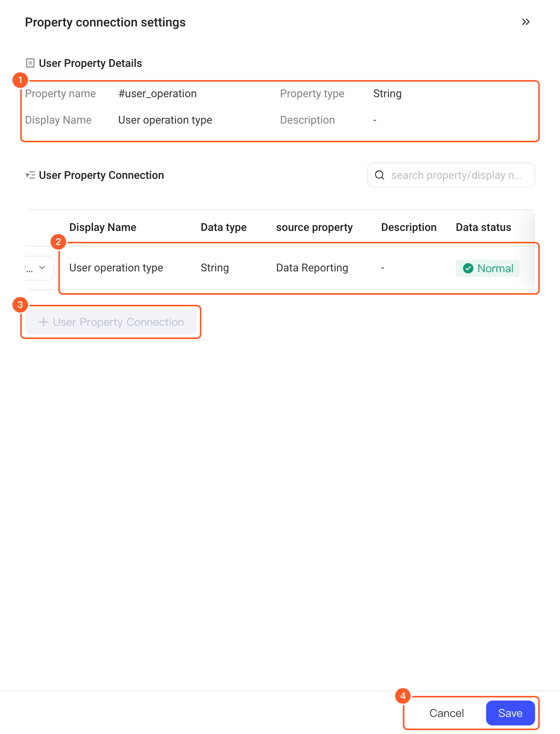Click the Display Name label in details
560x734 pixels.
pos(58,120)
